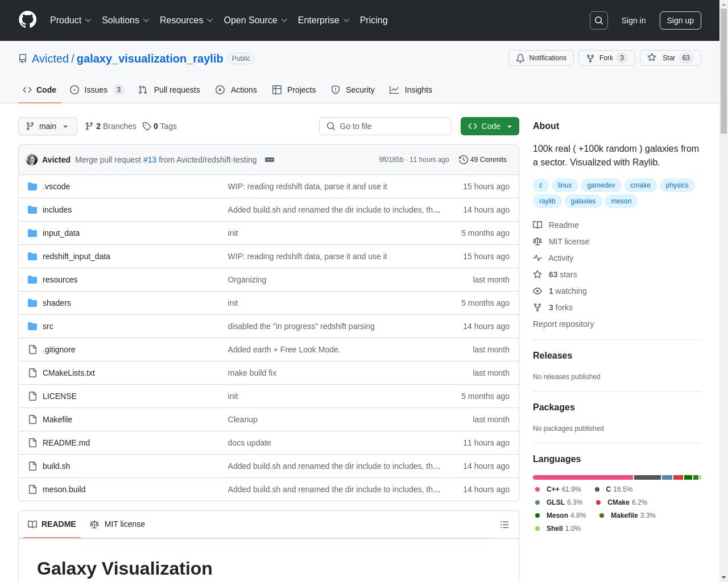Click Sign in link
Screen dimensions: 728x582
click(x=633, y=20)
